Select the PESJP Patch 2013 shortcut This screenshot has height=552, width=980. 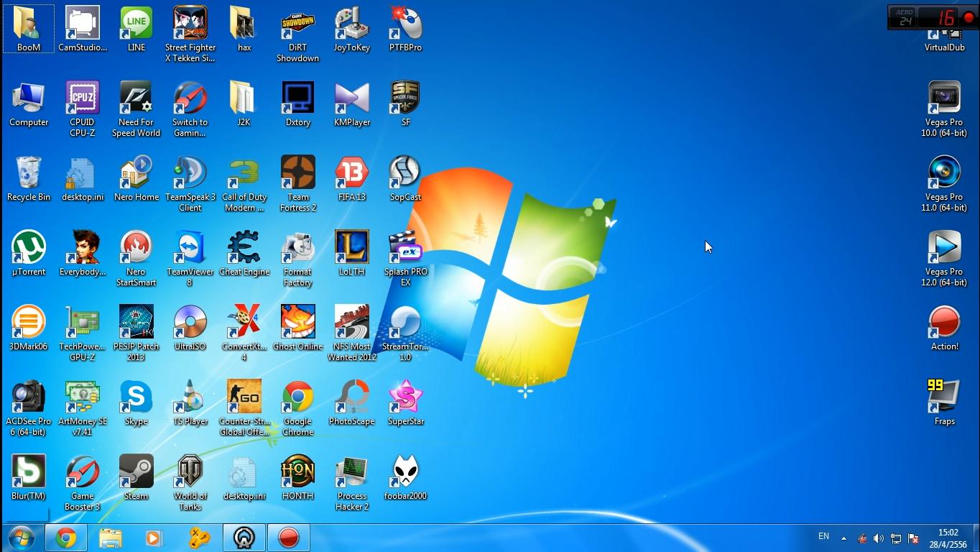[137, 333]
